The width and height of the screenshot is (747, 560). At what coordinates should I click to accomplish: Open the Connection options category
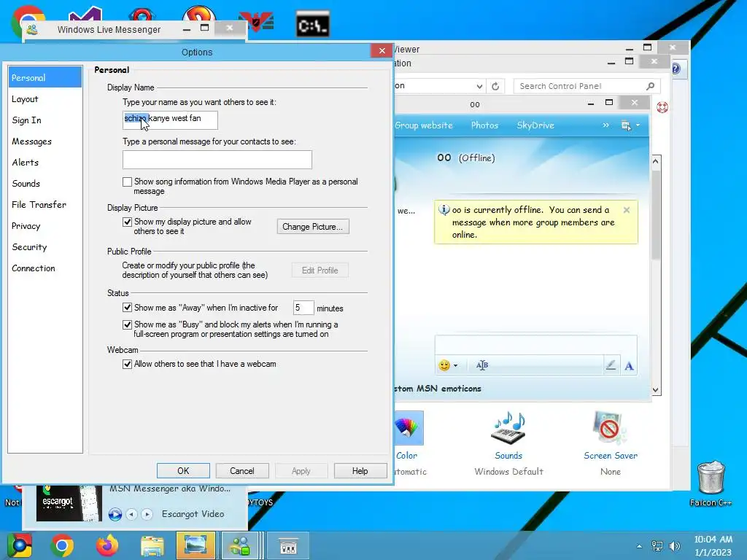click(x=34, y=268)
